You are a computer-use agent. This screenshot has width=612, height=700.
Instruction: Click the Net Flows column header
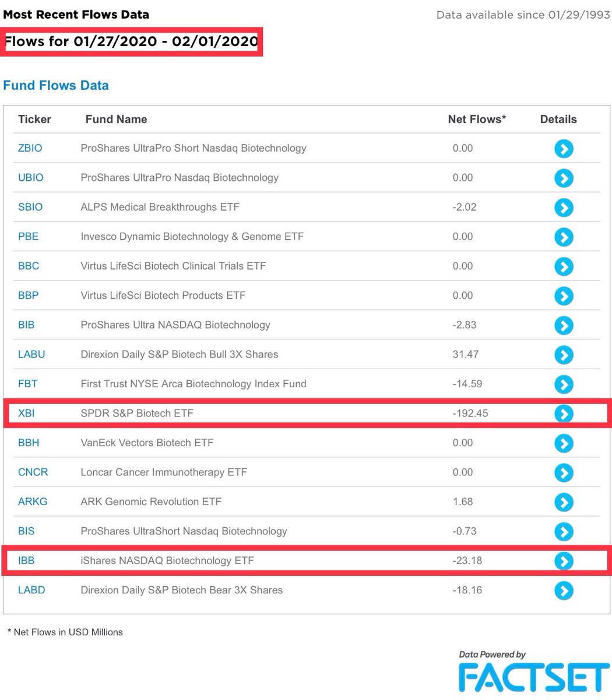click(477, 119)
